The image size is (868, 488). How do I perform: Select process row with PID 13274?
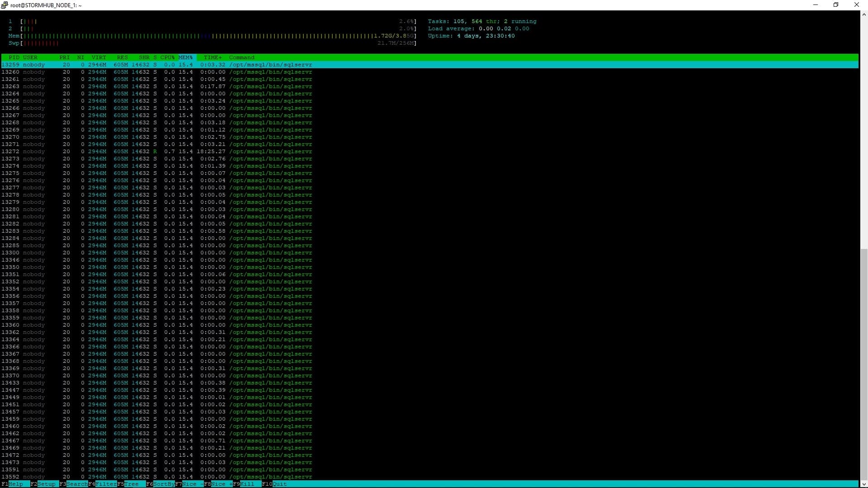157,166
